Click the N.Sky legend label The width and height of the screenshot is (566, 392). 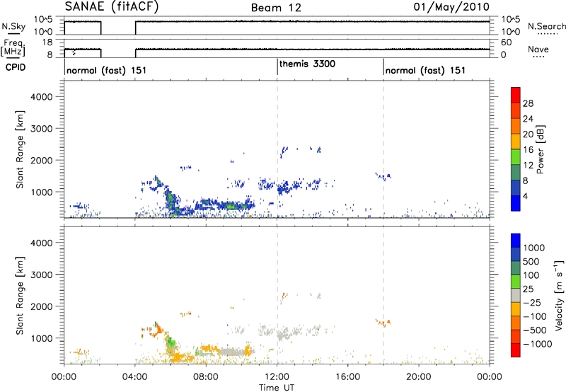click(x=13, y=26)
